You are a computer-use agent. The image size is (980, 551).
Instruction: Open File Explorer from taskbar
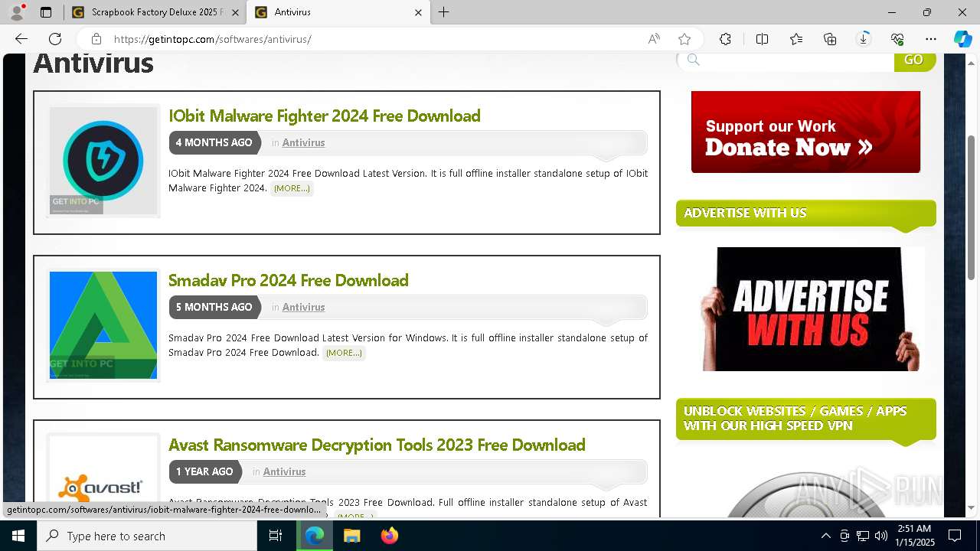click(x=352, y=536)
